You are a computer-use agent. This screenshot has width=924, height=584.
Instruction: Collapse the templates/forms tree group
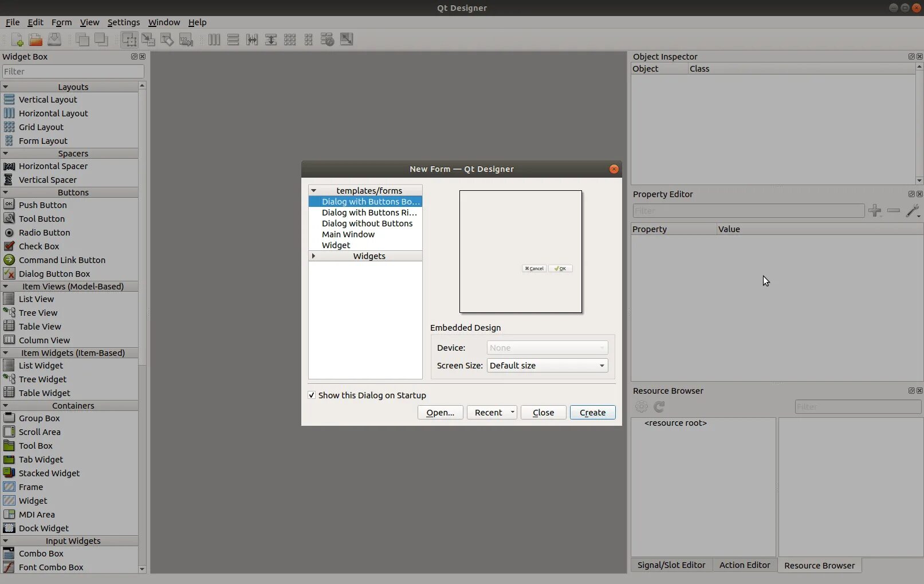click(x=313, y=190)
